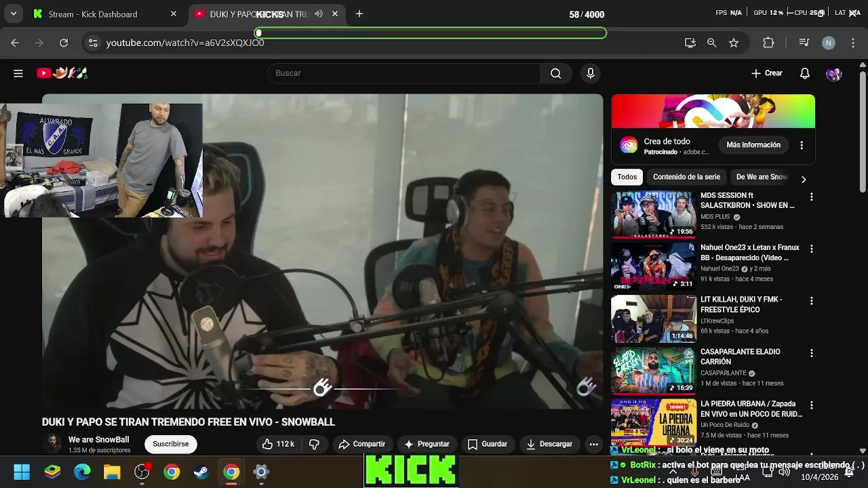868x488 pixels.
Task: Open options menu on Adobe ad
Action: [802, 145]
